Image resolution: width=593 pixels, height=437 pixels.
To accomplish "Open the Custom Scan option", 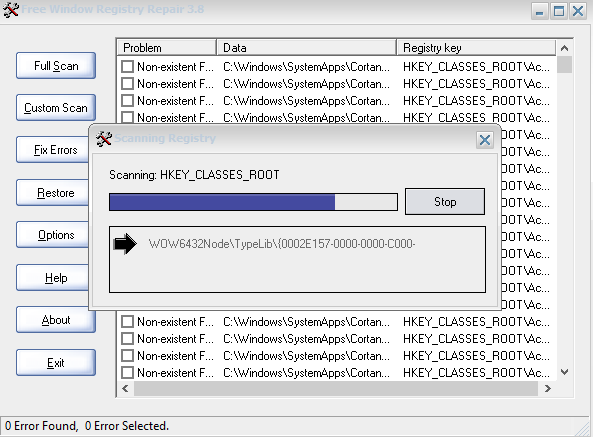I will point(56,108).
